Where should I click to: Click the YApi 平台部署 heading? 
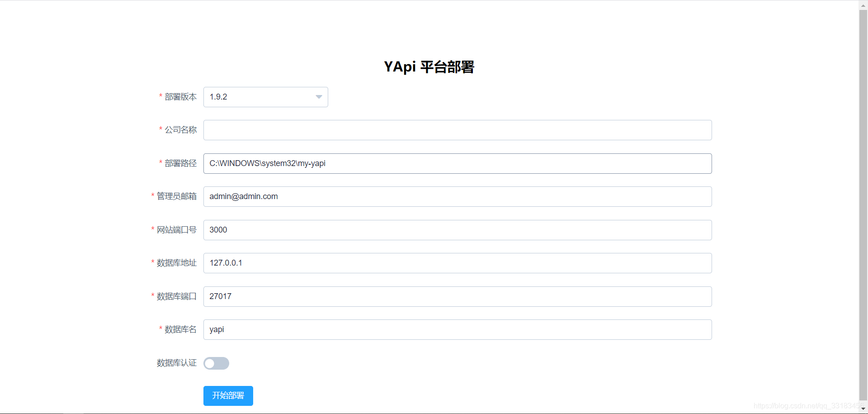pos(429,67)
